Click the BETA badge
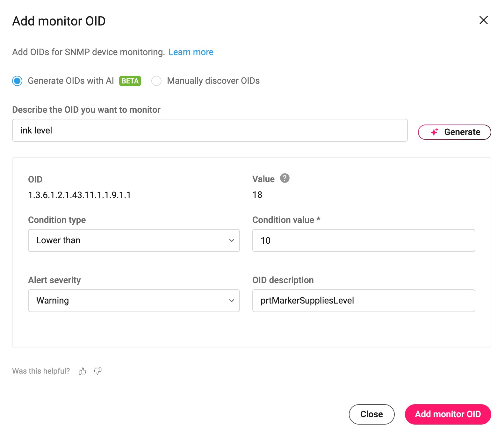 click(x=130, y=81)
